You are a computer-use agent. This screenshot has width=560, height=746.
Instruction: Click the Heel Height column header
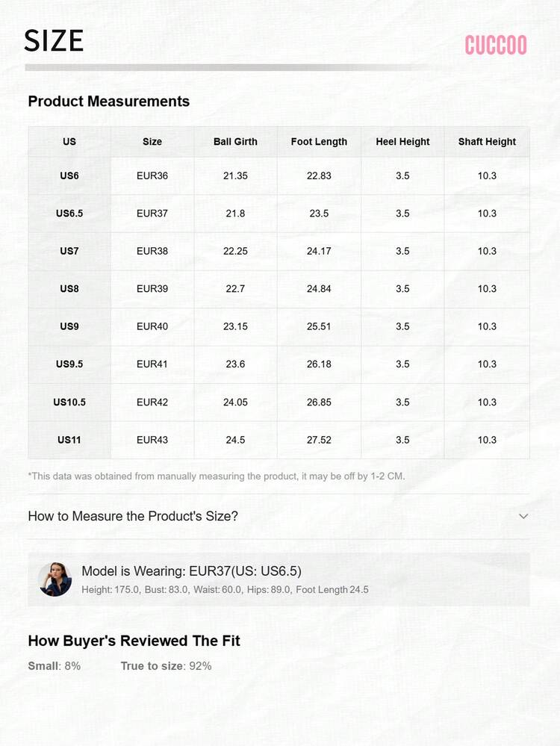point(402,142)
